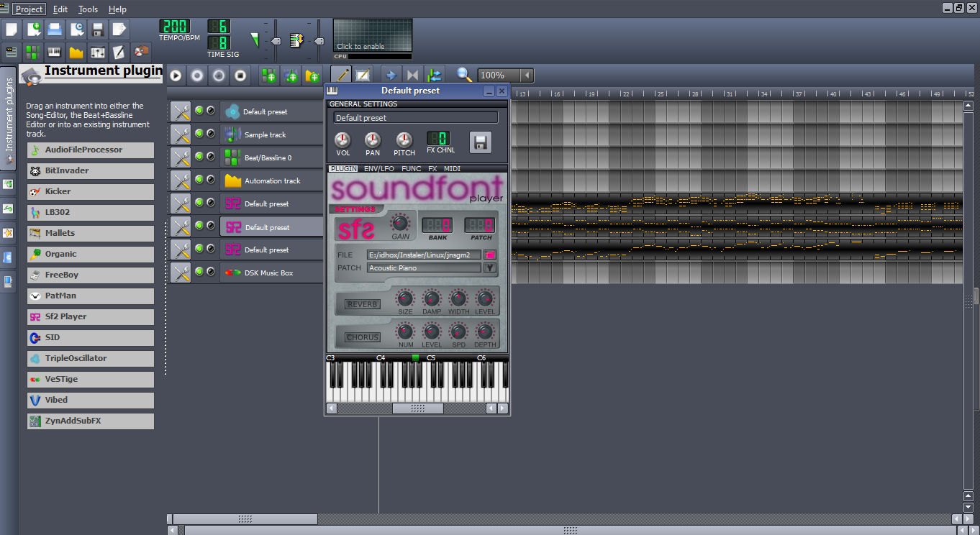Open the My Presets star sidebar tab
Image resolution: width=980 pixels, height=535 pixels.
tap(8, 233)
